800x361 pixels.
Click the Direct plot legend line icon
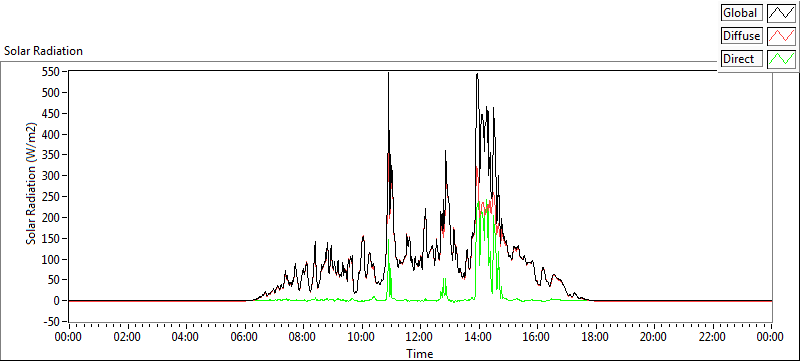click(x=782, y=59)
